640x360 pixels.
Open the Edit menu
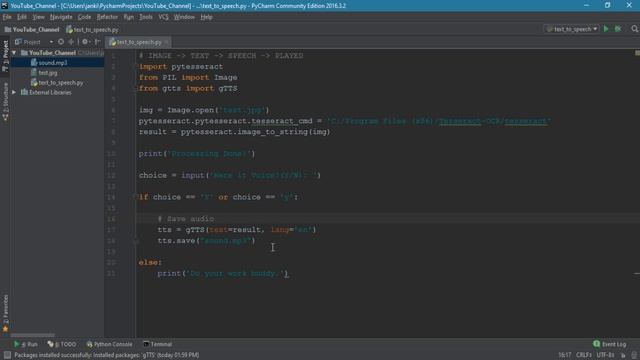[22, 17]
